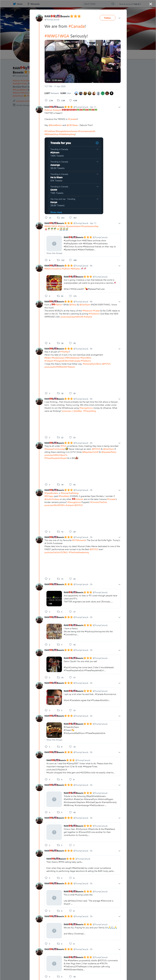Show this thread under #LostFootage quoted tweet
Screen dimensions: 156x980
click(x=54, y=253)
